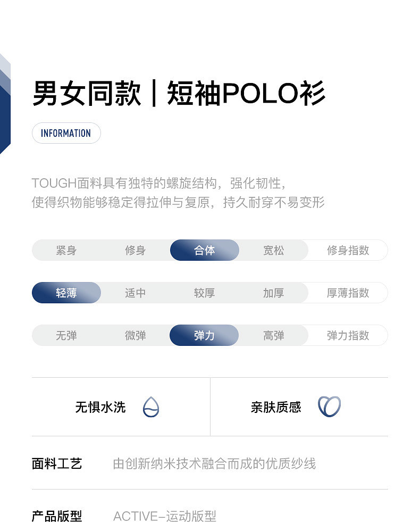420x522 pixels.
Task: Choose the highlighted 轻薄 thickness option
Action: (66, 293)
